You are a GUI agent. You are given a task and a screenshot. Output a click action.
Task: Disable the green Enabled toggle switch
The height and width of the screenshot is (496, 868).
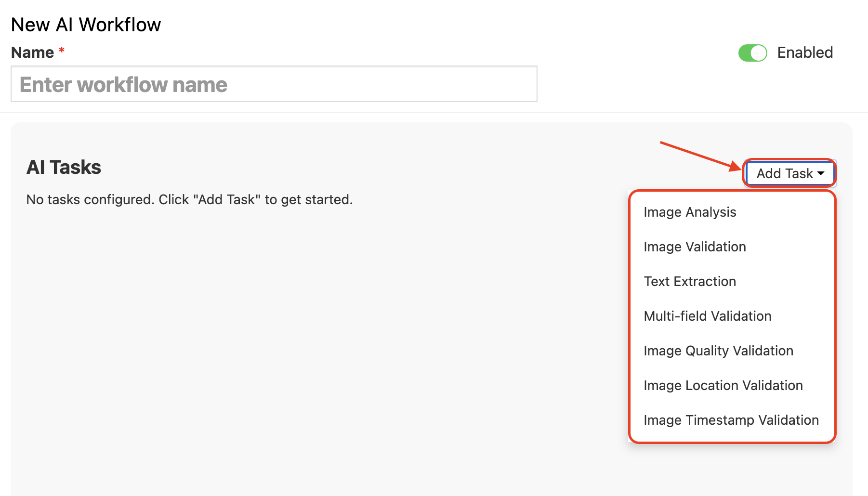[x=752, y=53]
